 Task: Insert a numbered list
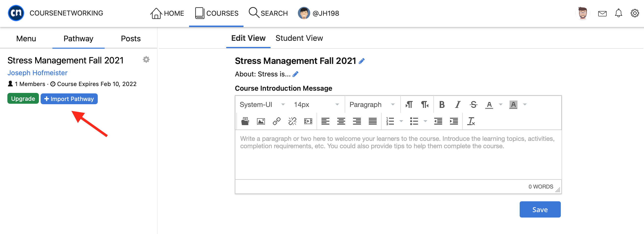[x=390, y=121]
